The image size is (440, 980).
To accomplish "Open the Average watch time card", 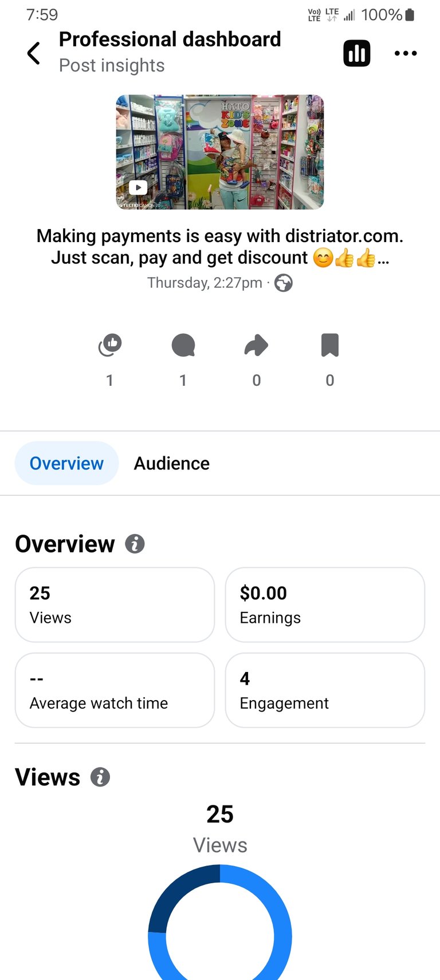I will point(115,690).
